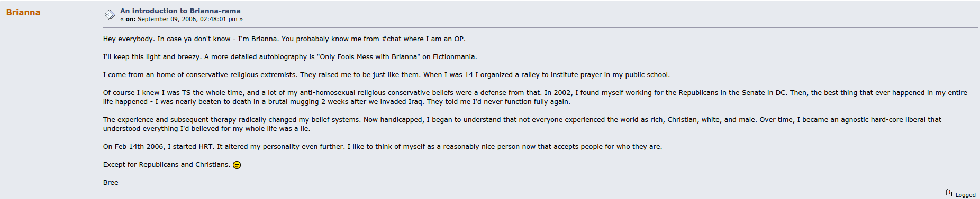The image size is (980, 199).
Task: Click the "Logged" text label
Action: (x=965, y=195)
